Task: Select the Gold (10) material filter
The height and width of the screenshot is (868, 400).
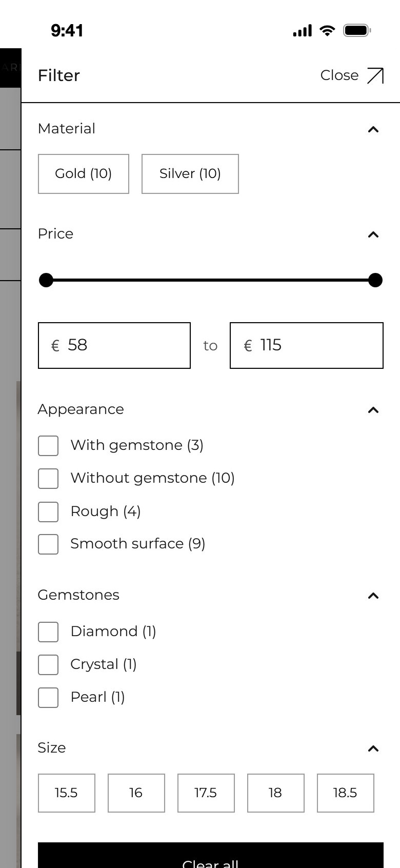Action: pyautogui.click(x=84, y=174)
